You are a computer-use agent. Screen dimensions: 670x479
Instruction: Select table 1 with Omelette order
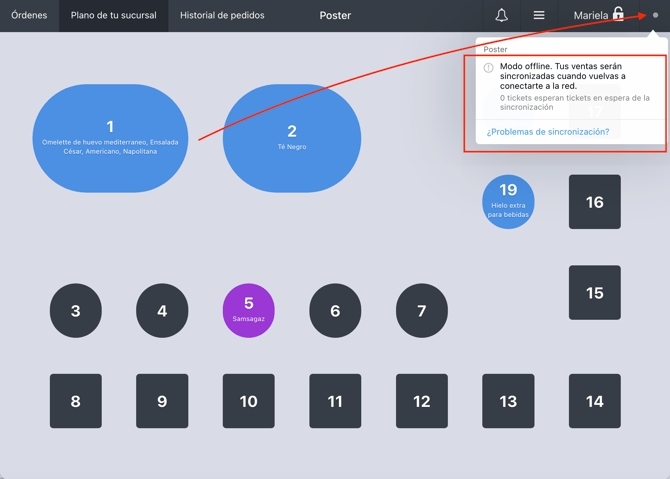pos(110,138)
